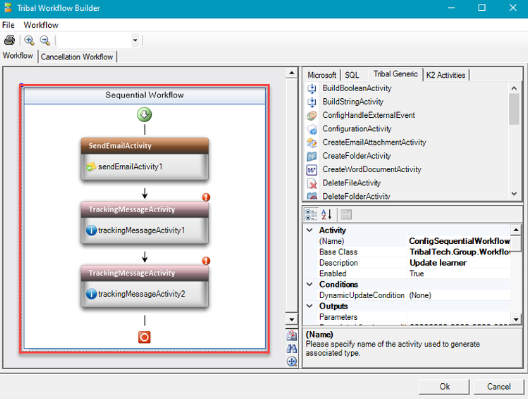
Task: Open the zoom level dropdown in toolbar
Action: coord(135,40)
